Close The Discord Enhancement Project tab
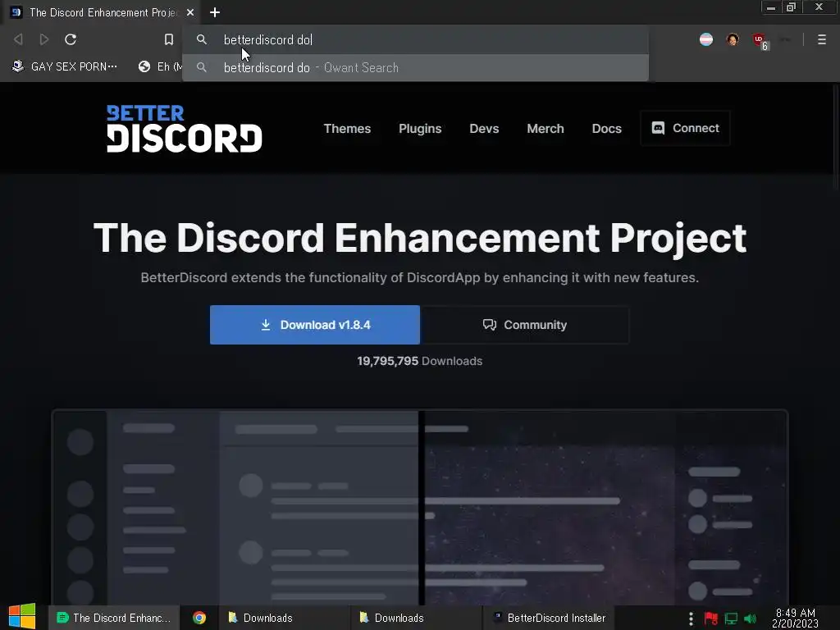The height and width of the screenshot is (630, 840). pyautogui.click(x=189, y=12)
